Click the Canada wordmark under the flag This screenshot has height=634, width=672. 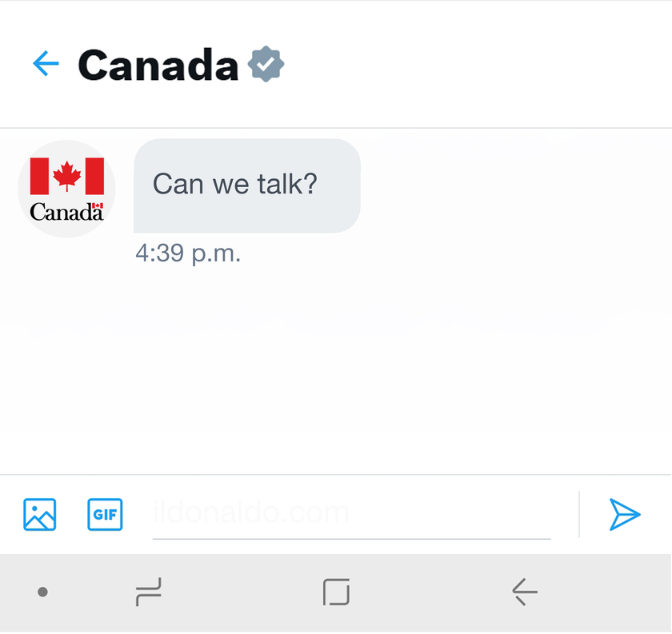click(x=66, y=213)
